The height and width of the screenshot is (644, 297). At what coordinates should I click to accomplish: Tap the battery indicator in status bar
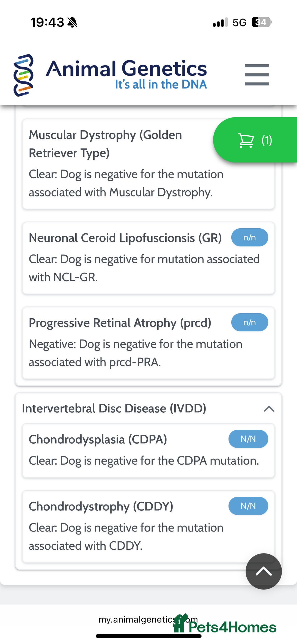(x=262, y=22)
